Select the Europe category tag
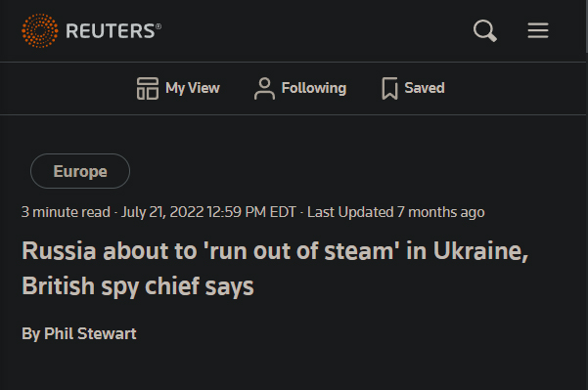 coord(80,171)
